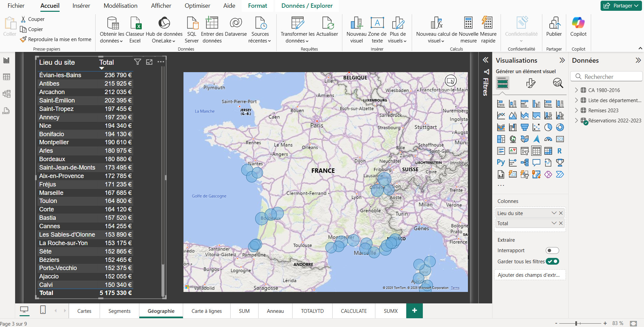Click the Classeur Excel ribbon icon
Viewport: 644px width, 327px height.
(x=135, y=30)
